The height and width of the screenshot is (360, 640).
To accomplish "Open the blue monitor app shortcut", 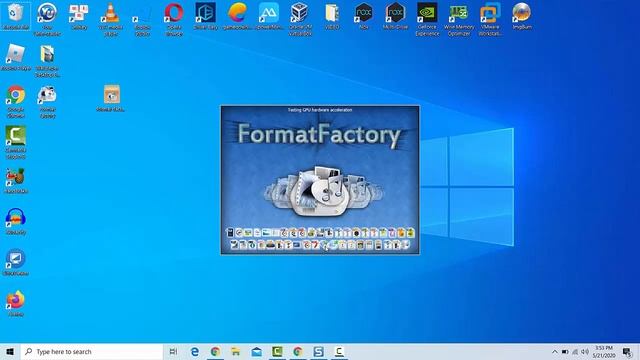I will click(16, 262).
